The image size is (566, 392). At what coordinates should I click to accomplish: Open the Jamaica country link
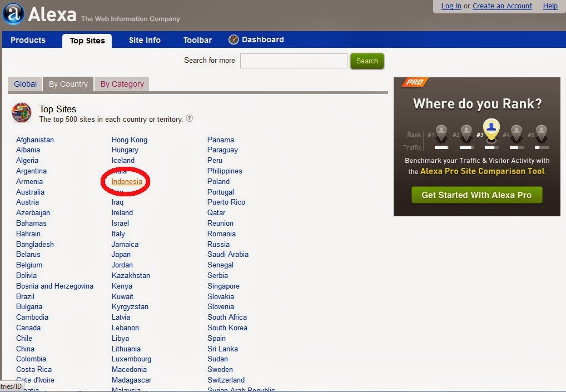click(x=125, y=244)
